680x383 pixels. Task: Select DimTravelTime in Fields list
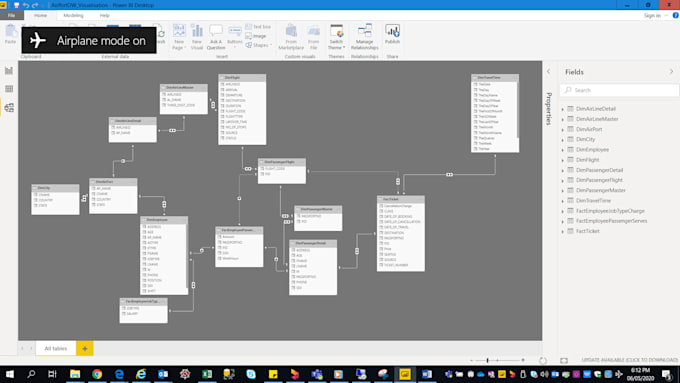pyautogui.click(x=593, y=200)
